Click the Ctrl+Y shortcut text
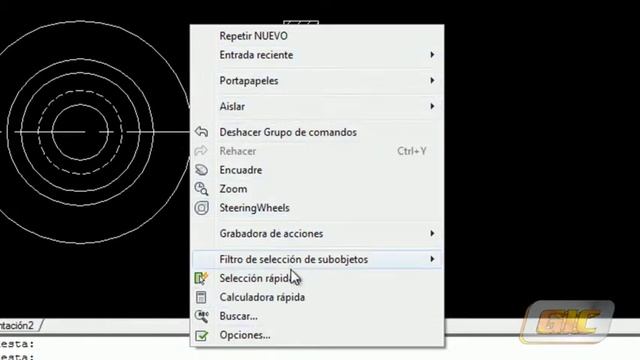 coord(412,151)
